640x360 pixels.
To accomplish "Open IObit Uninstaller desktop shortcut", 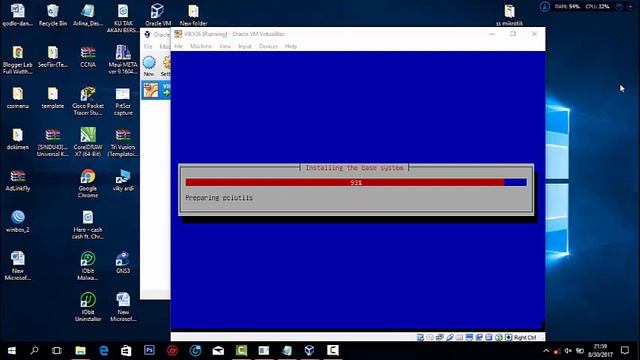I will (88, 307).
